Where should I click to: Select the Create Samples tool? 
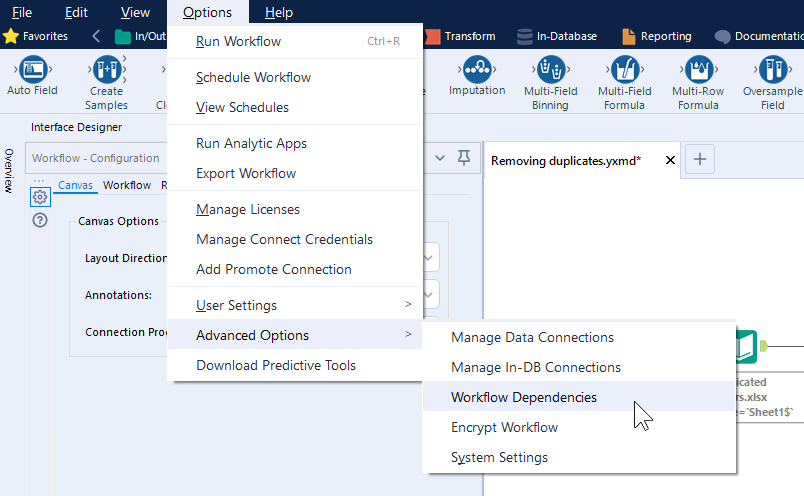(x=106, y=70)
